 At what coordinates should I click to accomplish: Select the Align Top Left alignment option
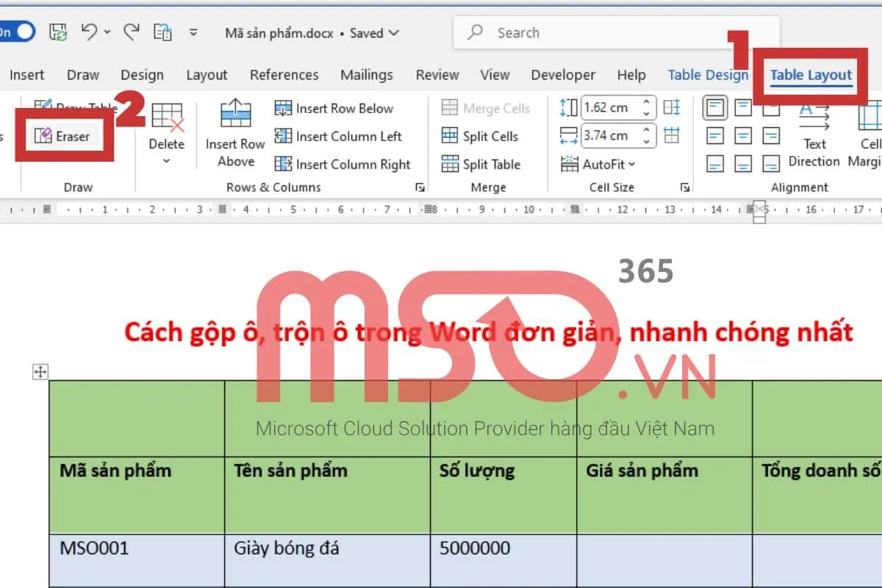(714, 108)
